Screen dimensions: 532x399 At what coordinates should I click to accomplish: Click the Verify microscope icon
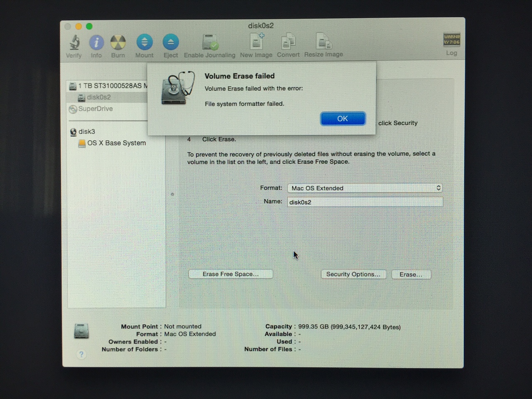74,42
